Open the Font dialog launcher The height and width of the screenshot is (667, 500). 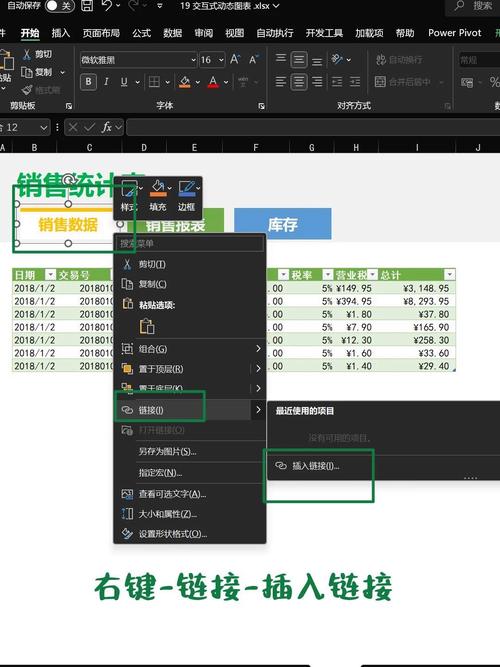tap(261, 106)
